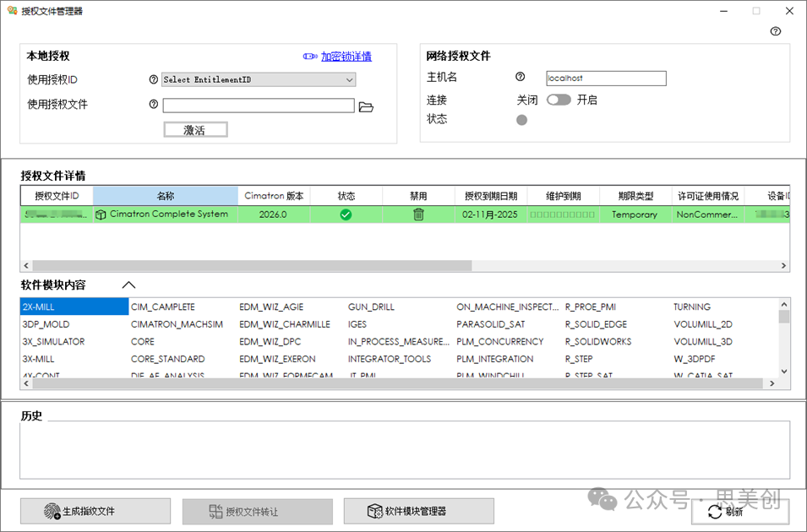Select the 3DP_MOLD module
Image resolution: width=807 pixels, height=532 pixels.
click(x=46, y=324)
